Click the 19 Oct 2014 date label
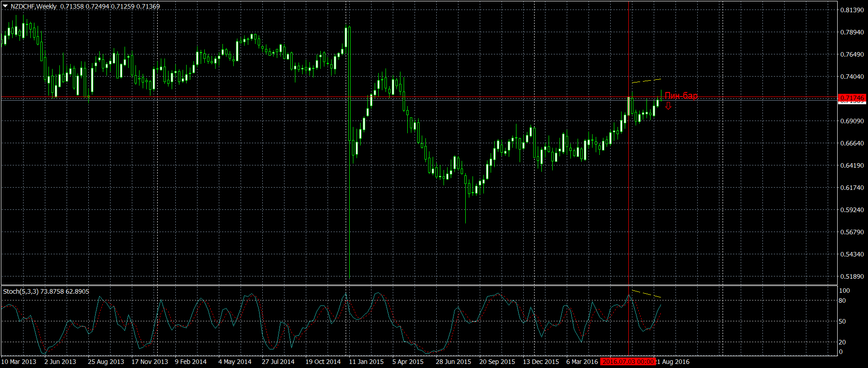The height and width of the screenshot is (368, 868). click(x=323, y=362)
